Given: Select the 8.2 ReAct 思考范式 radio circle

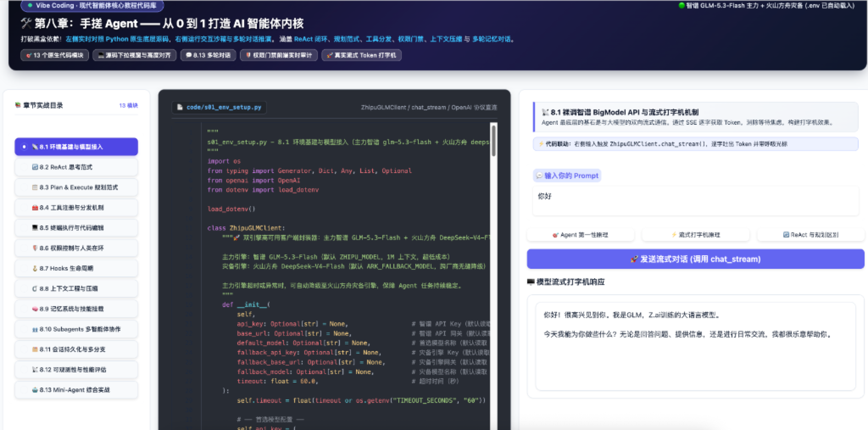Looking at the screenshot, I should coord(24,167).
